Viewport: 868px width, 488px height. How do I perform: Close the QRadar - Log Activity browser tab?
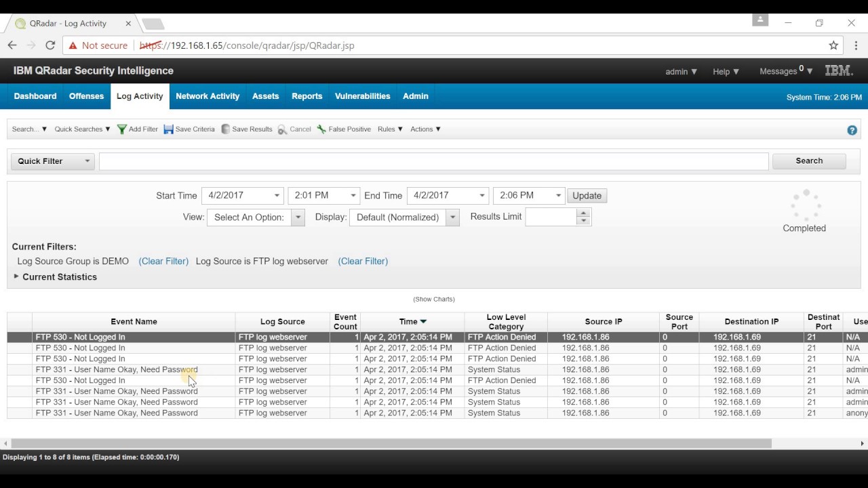point(128,24)
